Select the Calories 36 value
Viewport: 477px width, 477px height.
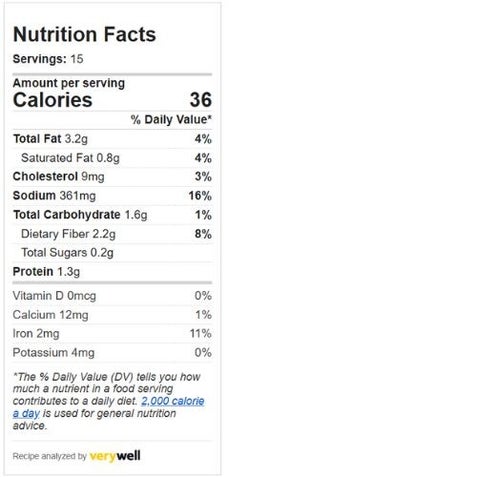click(201, 100)
